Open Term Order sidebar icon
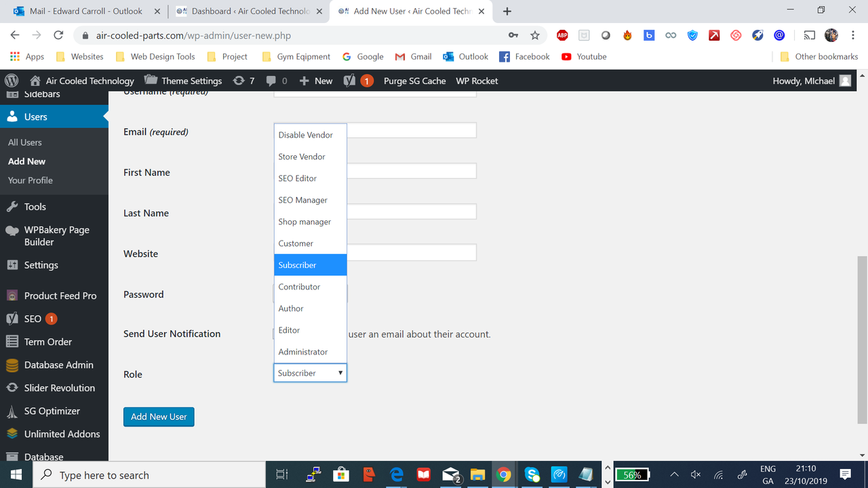 [x=12, y=342]
